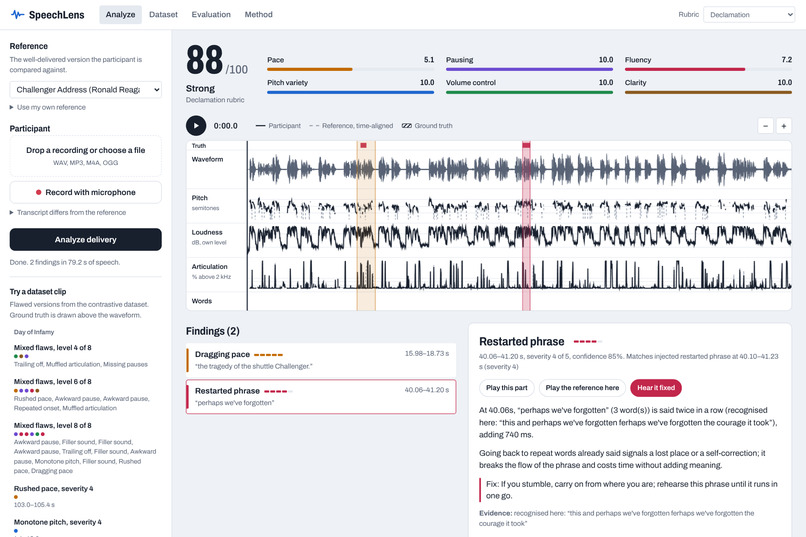806x537 pixels.
Task: Select dataset clip Mixed flaws, level 8 of 8
Action: [85, 448]
